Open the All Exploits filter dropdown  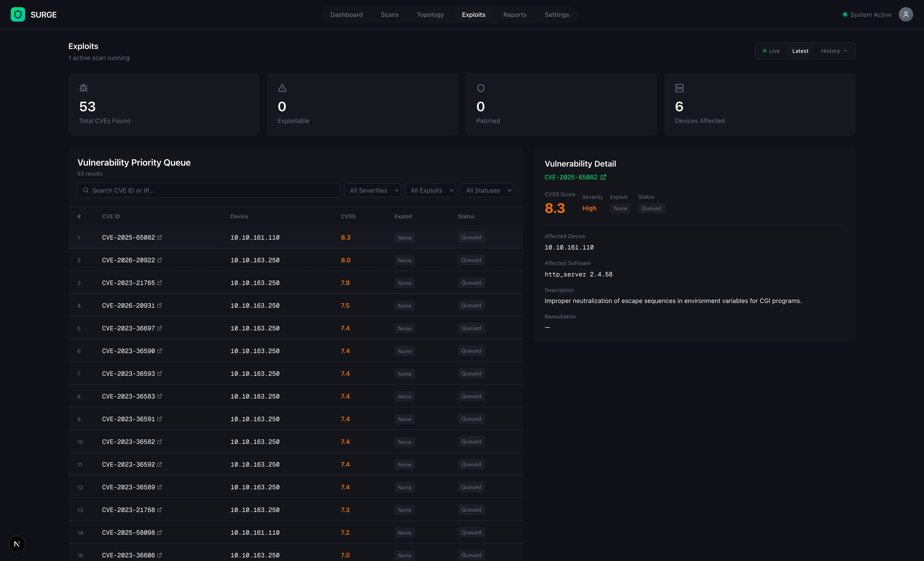click(x=431, y=190)
